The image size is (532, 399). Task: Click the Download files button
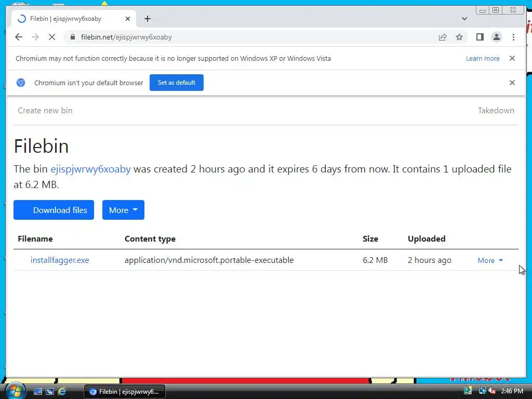coord(54,210)
